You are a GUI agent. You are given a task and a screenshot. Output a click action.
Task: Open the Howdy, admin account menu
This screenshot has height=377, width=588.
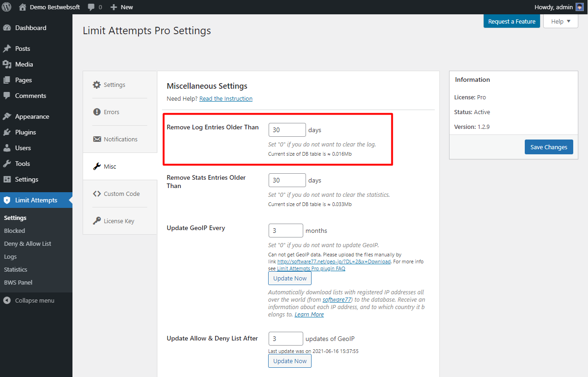559,7
